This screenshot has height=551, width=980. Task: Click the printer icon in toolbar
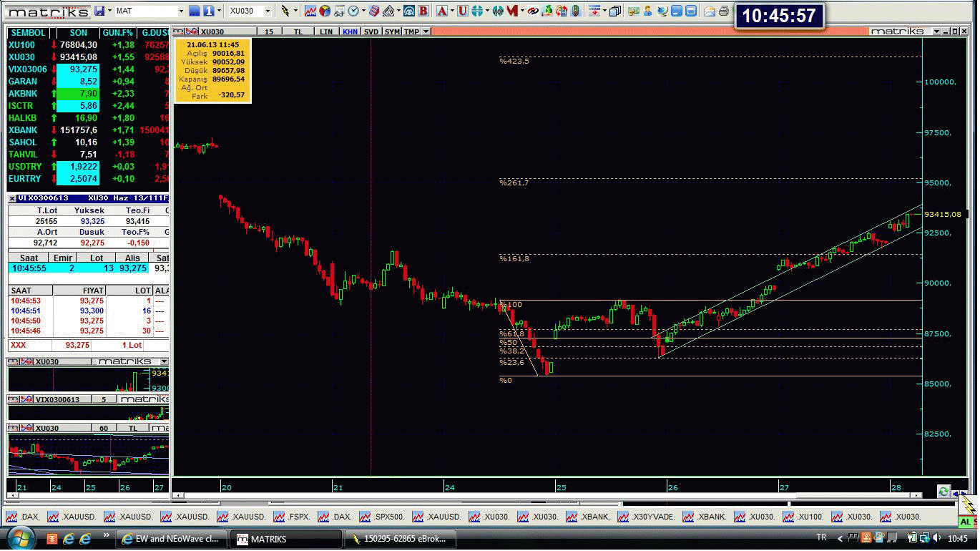tap(723, 11)
